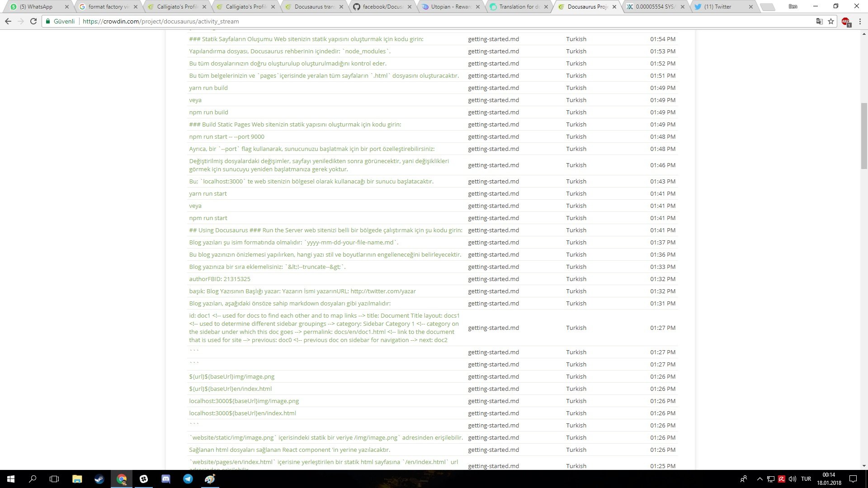Click the 01:31 PM timestamp
The width and height of the screenshot is (868, 488).
(x=663, y=303)
